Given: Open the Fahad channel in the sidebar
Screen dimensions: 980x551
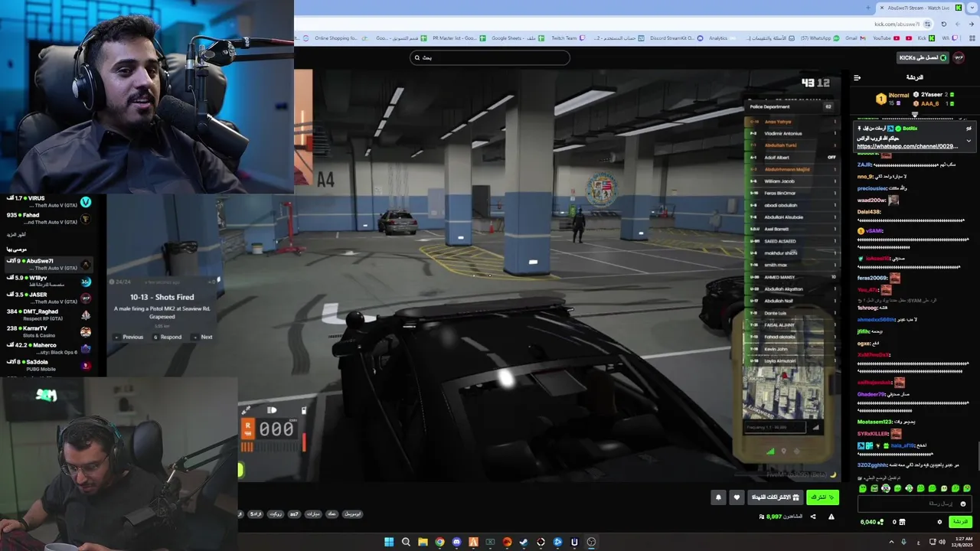Looking at the screenshot, I should coord(47,219).
